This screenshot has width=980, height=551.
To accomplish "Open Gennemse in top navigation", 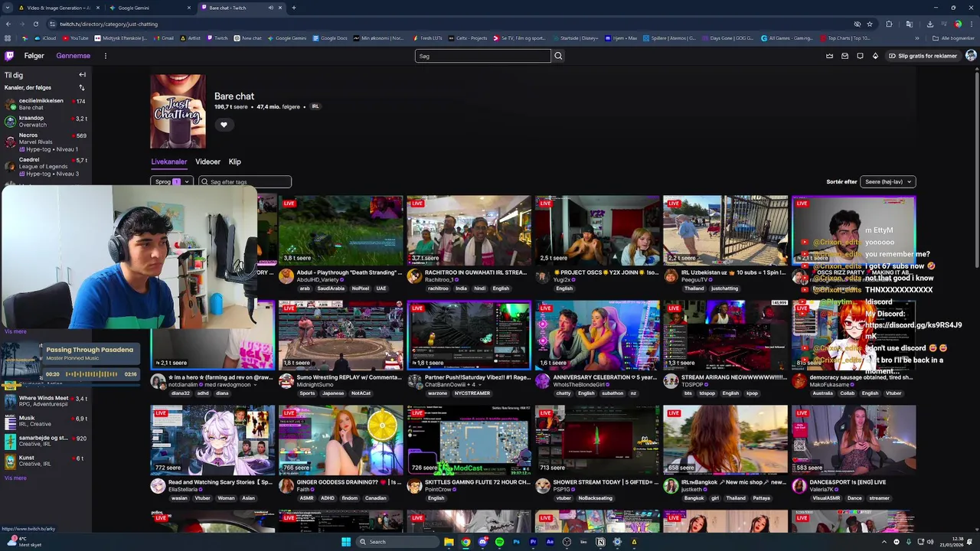I will [73, 56].
